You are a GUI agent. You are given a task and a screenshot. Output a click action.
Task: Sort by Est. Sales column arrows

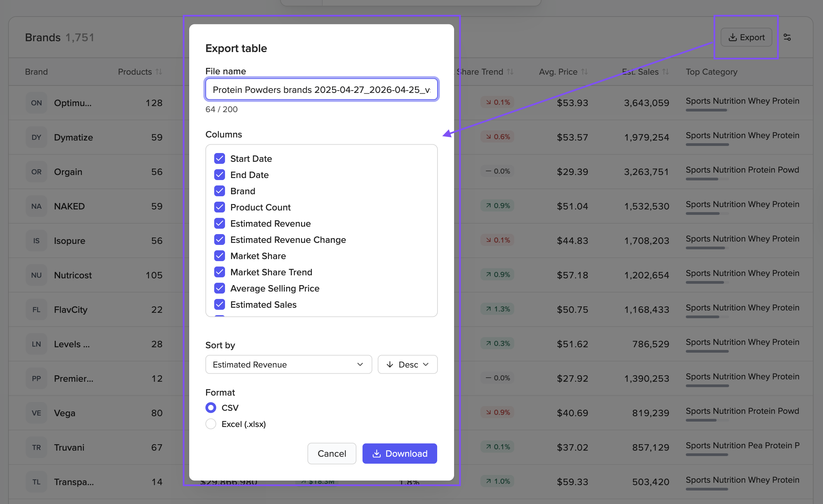tap(666, 72)
